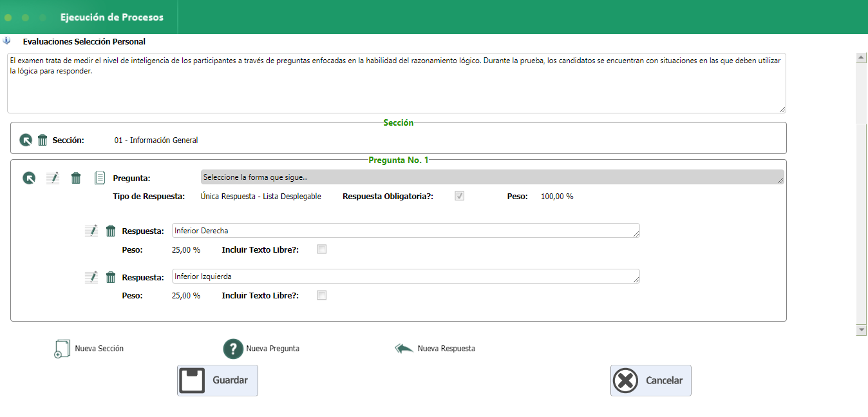
Task: Delete the Inferior Derecha answer
Action: [111, 231]
